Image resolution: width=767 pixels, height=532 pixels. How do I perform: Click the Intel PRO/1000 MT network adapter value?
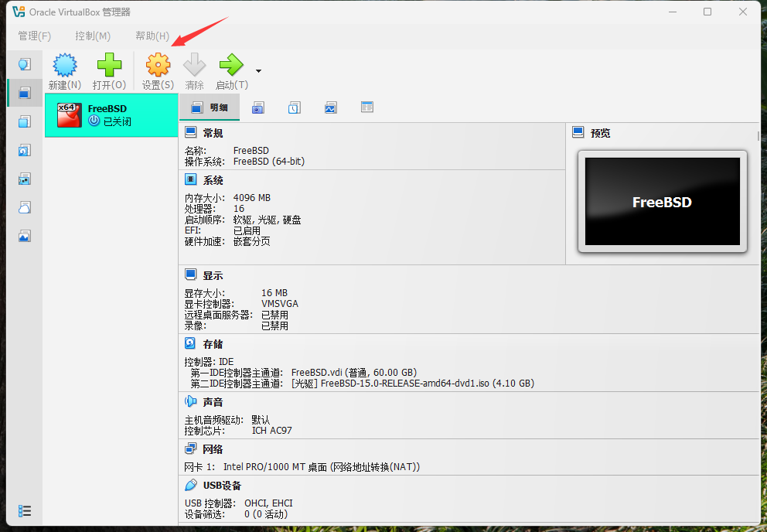(x=322, y=467)
